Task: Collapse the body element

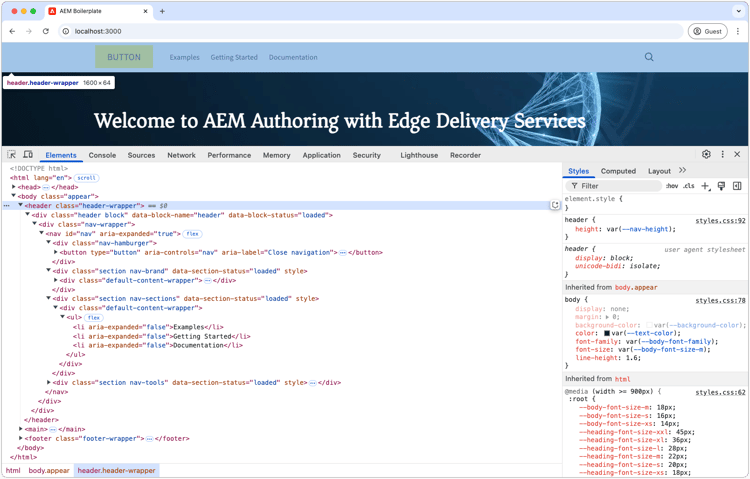Action: [x=13, y=196]
